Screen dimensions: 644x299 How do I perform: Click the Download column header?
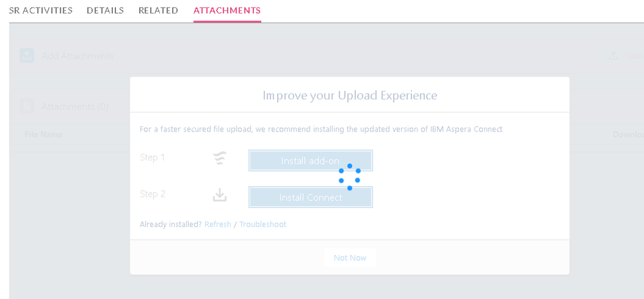pos(629,134)
